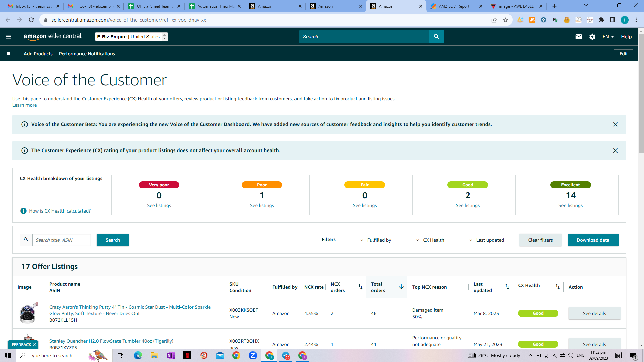
Task: Reload the browser page
Action: [31, 20]
